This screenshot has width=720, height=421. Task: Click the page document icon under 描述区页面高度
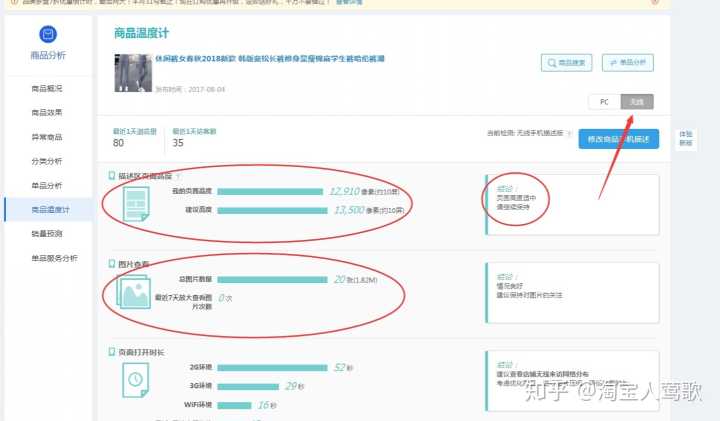coord(136,204)
